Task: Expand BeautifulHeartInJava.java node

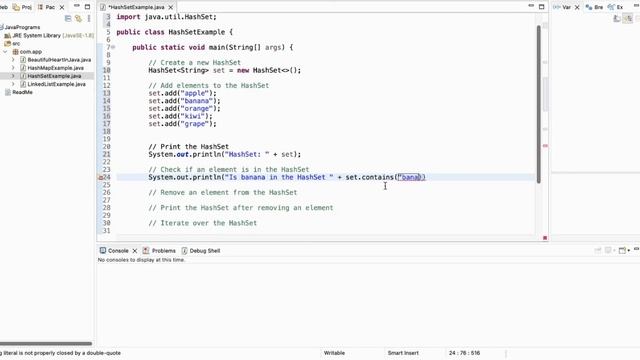Action: 13,60
